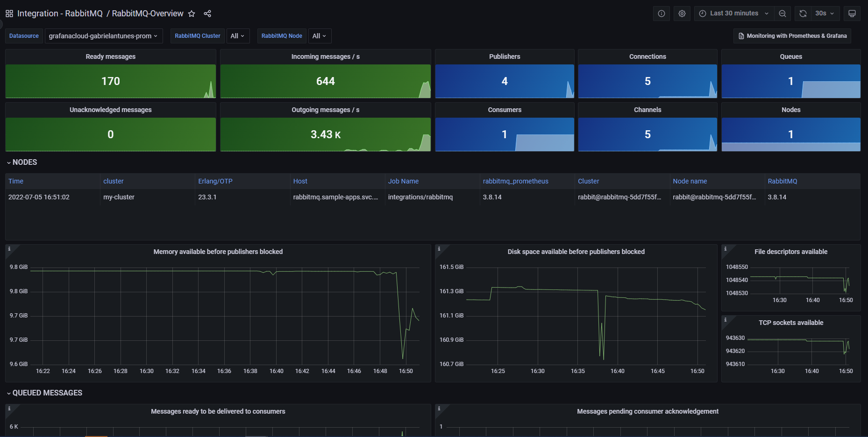Open dashboard settings gear
This screenshot has width=868, height=437.
click(x=682, y=14)
